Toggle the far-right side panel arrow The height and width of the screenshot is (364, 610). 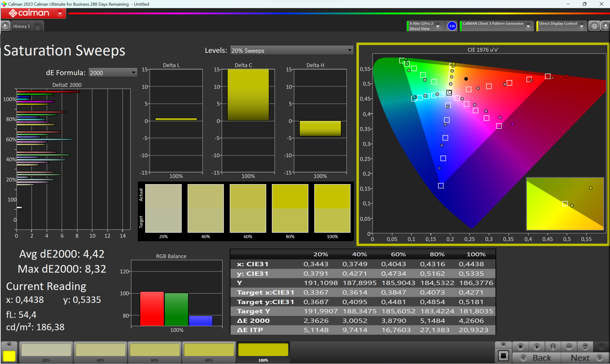(x=606, y=26)
